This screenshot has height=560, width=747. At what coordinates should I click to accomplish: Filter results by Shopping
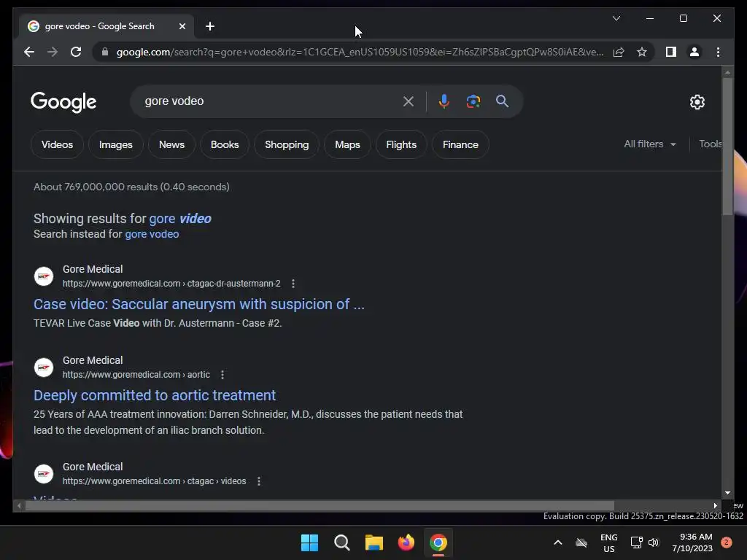287,144
